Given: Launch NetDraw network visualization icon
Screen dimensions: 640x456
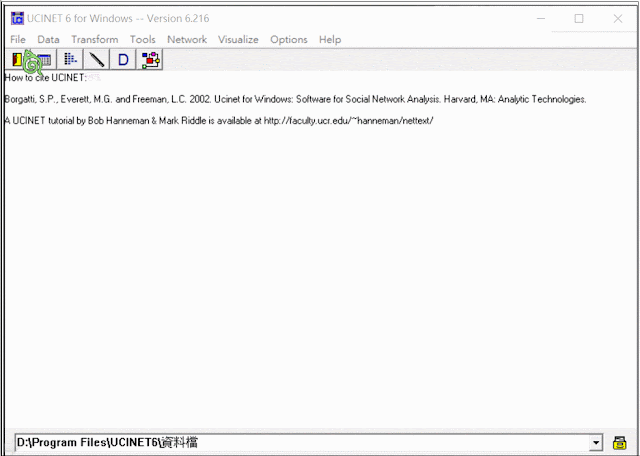Looking at the screenshot, I should tap(150, 60).
